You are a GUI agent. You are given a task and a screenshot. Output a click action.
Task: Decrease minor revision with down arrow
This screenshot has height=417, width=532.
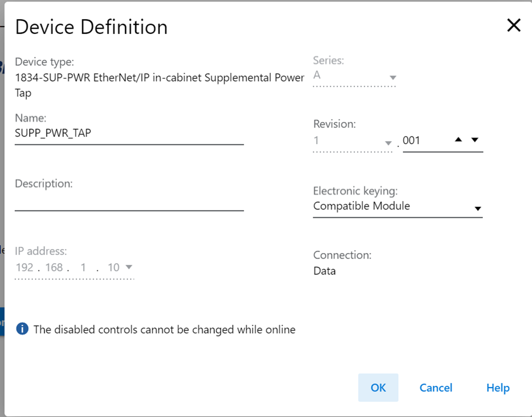pos(475,140)
